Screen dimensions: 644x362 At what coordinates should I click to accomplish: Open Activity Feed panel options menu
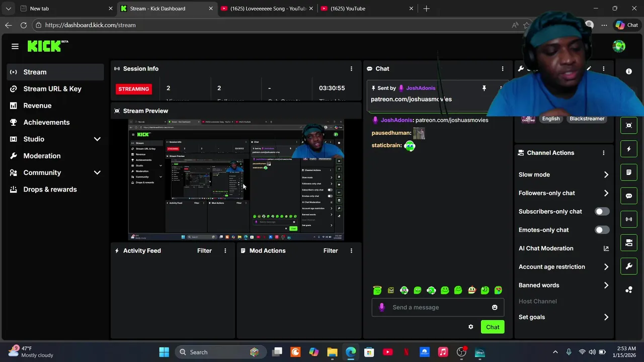[x=225, y=250]
